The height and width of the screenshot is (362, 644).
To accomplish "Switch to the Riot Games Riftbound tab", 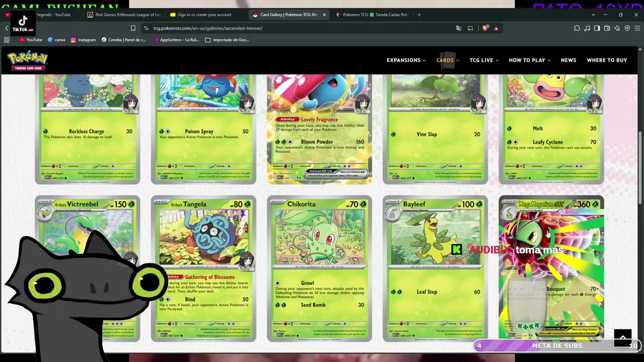I will click(124, 15).
